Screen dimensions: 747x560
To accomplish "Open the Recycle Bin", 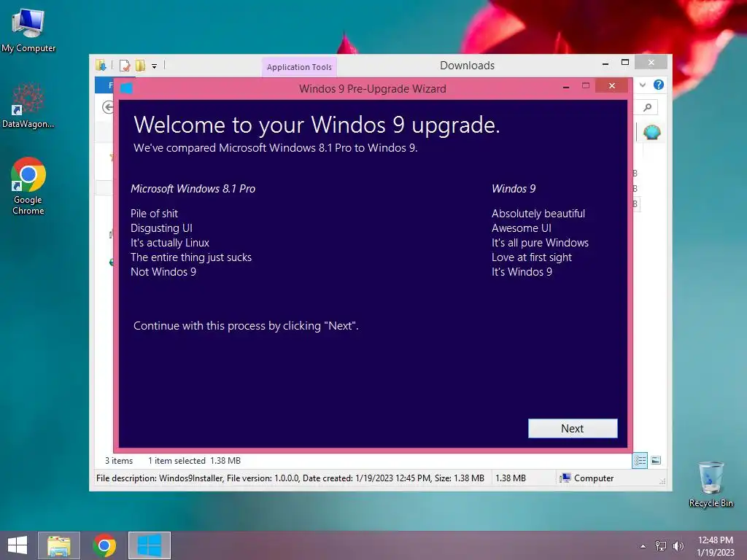I will pyautogui.click(x=711, y=484).
